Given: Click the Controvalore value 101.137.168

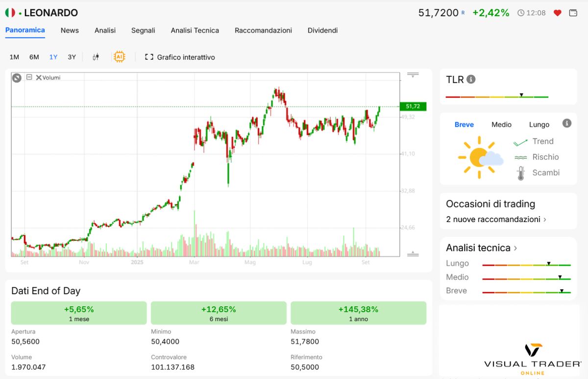Looking at the screenshot, I should [x=173, y=367].
